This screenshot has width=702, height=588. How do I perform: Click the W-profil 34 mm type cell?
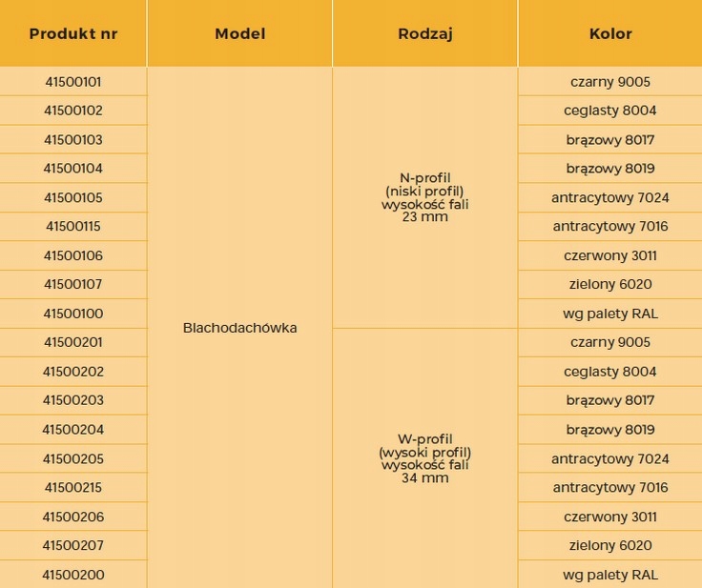[424, 458]
